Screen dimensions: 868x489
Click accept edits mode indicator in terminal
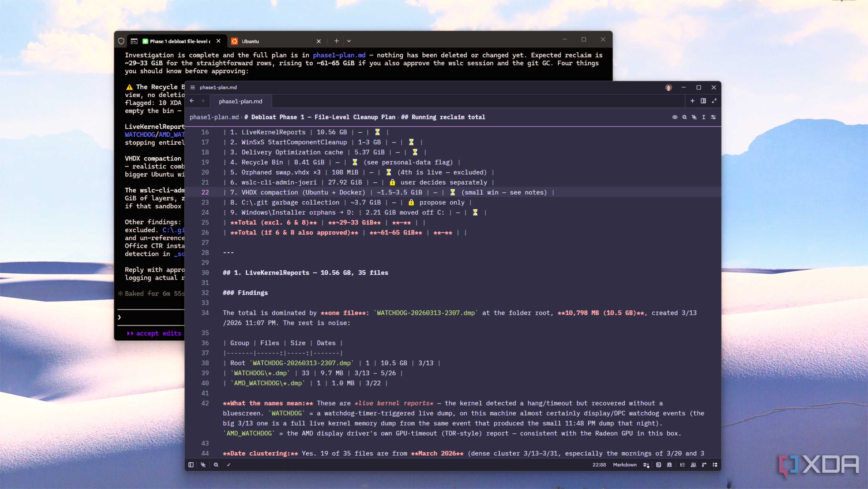tap(154, 333)
